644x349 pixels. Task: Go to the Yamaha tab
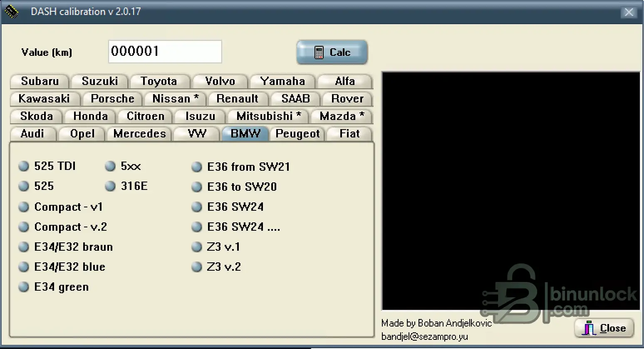[283, 81]
